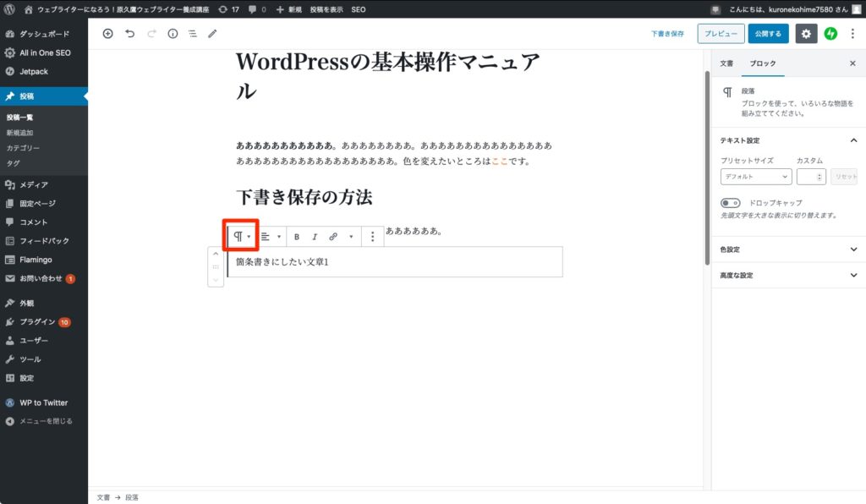Click the block drag handle
Viewport: 866px width, 504px height.
click(216, 266)
